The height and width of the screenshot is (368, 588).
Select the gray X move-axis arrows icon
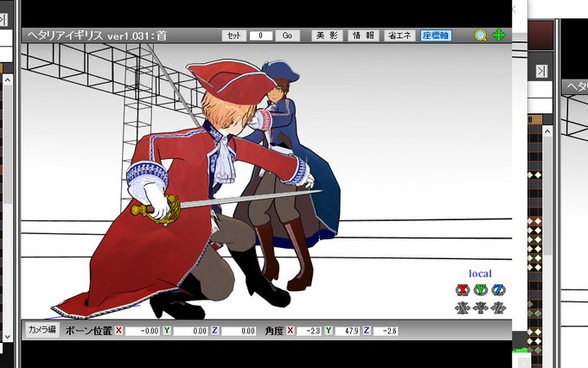(x=463, y=308)
